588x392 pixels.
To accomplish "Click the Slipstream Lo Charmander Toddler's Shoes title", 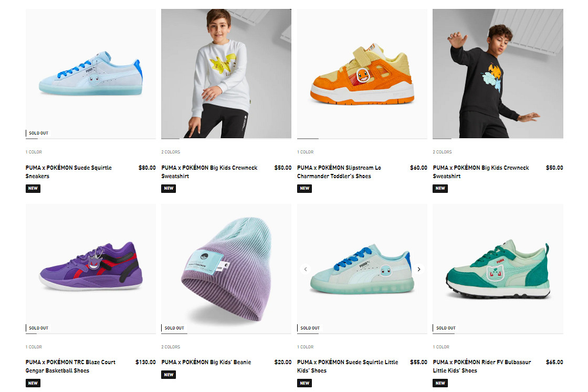I will coord(339,172).
